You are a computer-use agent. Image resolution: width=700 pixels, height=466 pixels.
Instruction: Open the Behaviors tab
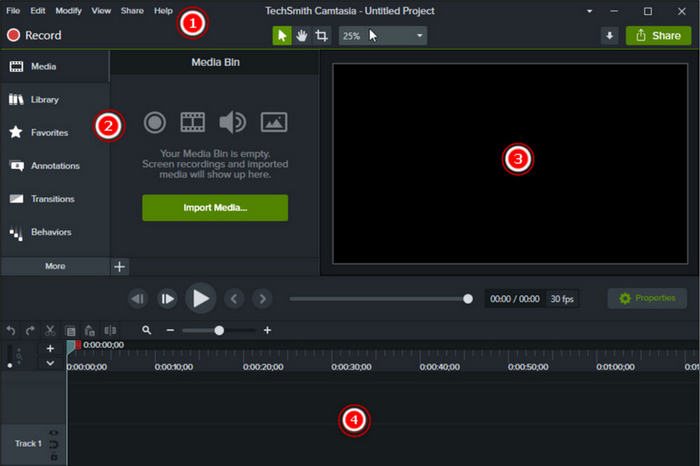pos(54,232)
